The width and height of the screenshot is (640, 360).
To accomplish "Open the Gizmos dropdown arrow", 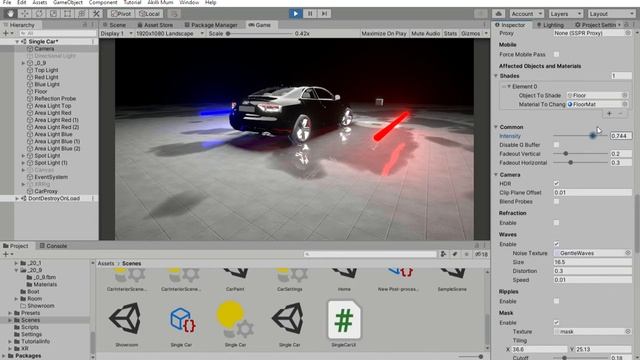I will 486,33.
